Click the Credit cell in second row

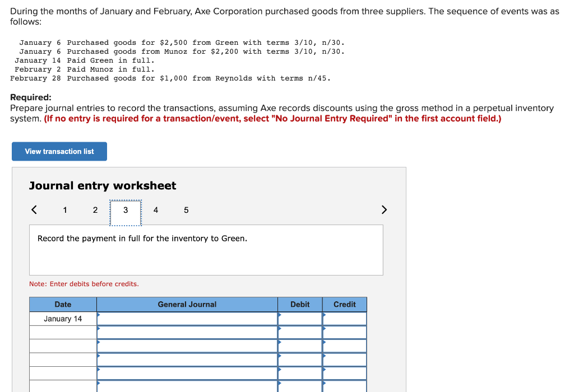coord(345,333)
